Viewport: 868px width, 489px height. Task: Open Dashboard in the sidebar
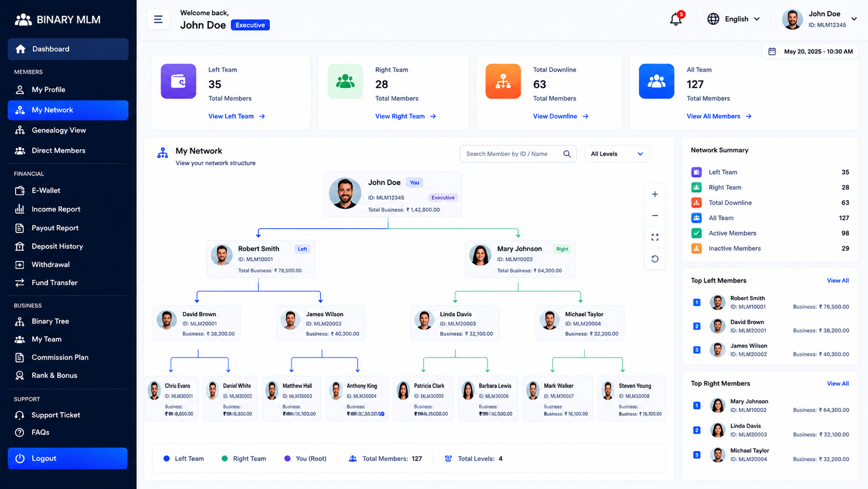coord(68,49)
